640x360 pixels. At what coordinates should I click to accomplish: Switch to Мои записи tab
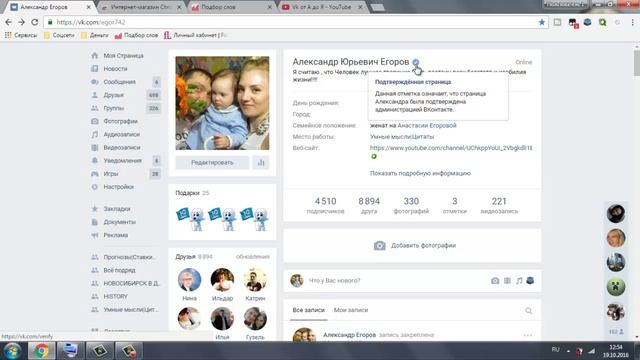351,310
